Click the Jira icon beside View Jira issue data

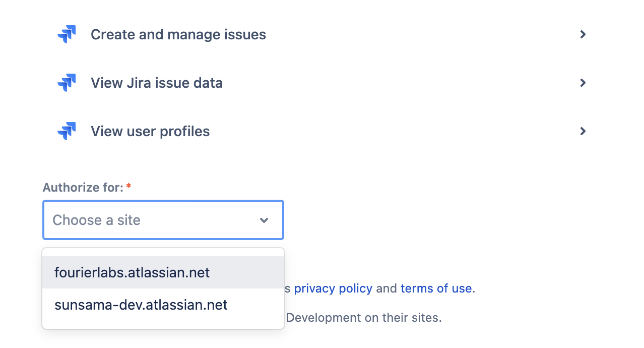pos(67,83)
